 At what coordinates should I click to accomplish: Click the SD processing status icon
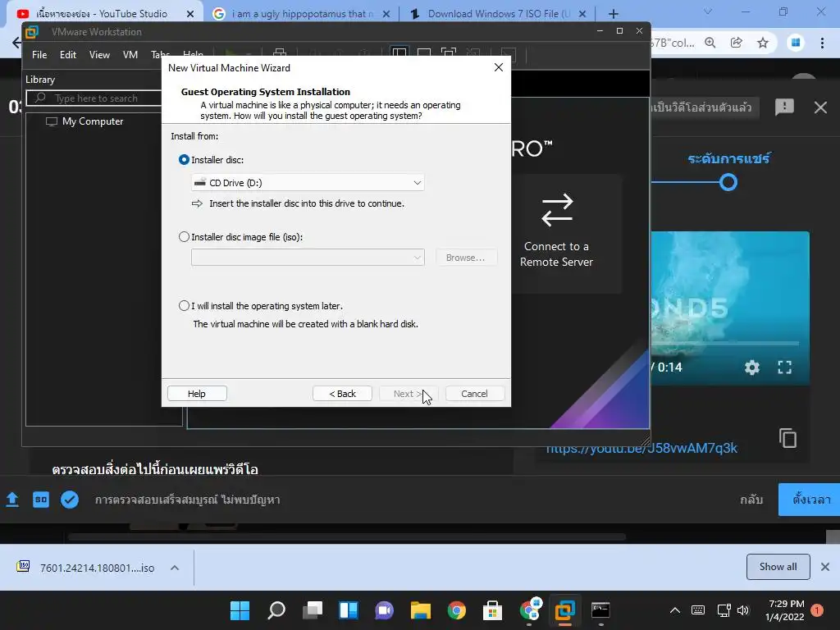pyautogui.click(x=41, y=500)
